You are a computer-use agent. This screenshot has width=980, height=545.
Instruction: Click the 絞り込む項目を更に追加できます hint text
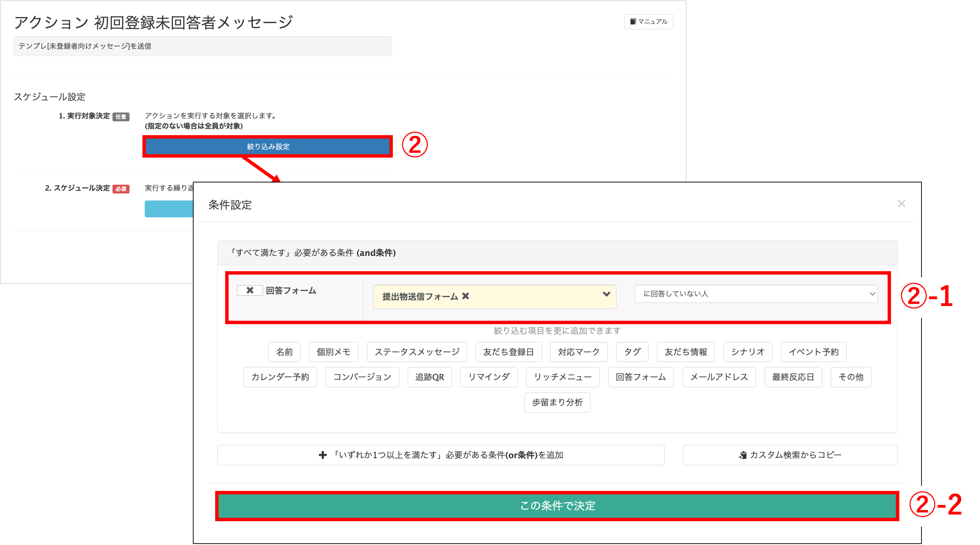tap(557, 330)
